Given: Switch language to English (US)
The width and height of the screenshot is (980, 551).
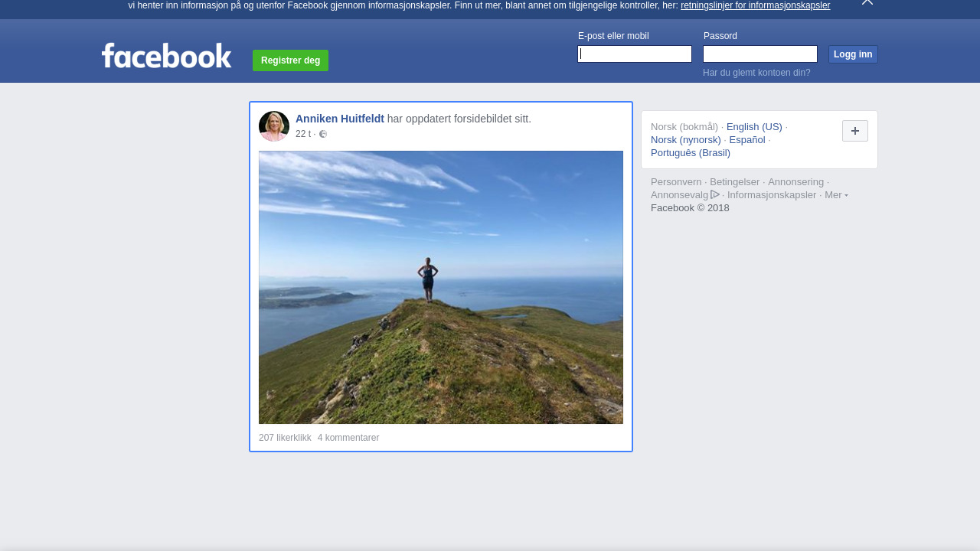Looking at the screenshot, I should (754, 127).
